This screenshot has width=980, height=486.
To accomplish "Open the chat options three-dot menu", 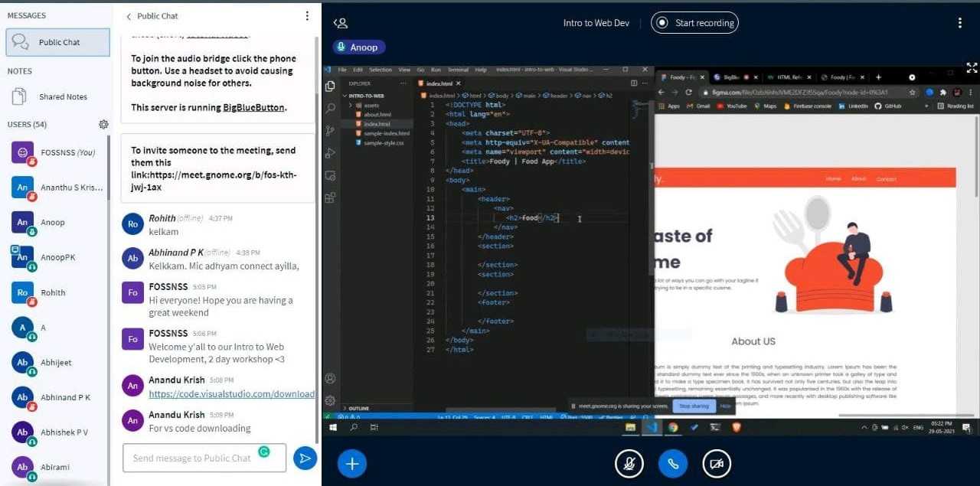I will click(307, 16).
